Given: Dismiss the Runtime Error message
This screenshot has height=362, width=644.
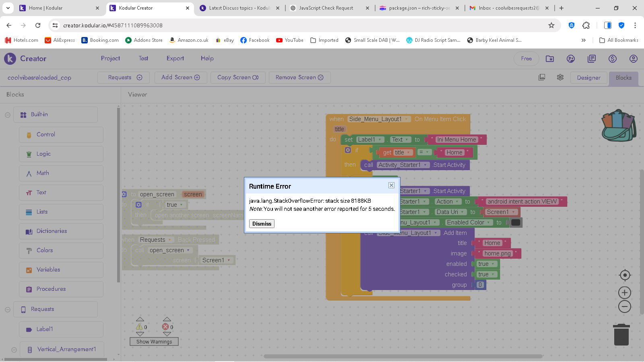Looking at the screenshot, I should point(262,224).
